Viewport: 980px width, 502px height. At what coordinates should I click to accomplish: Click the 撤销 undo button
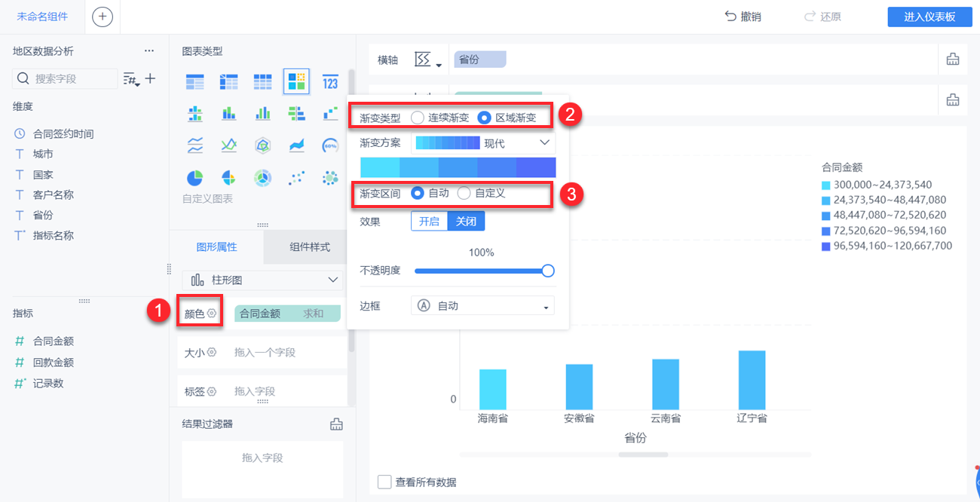point(743,17)
